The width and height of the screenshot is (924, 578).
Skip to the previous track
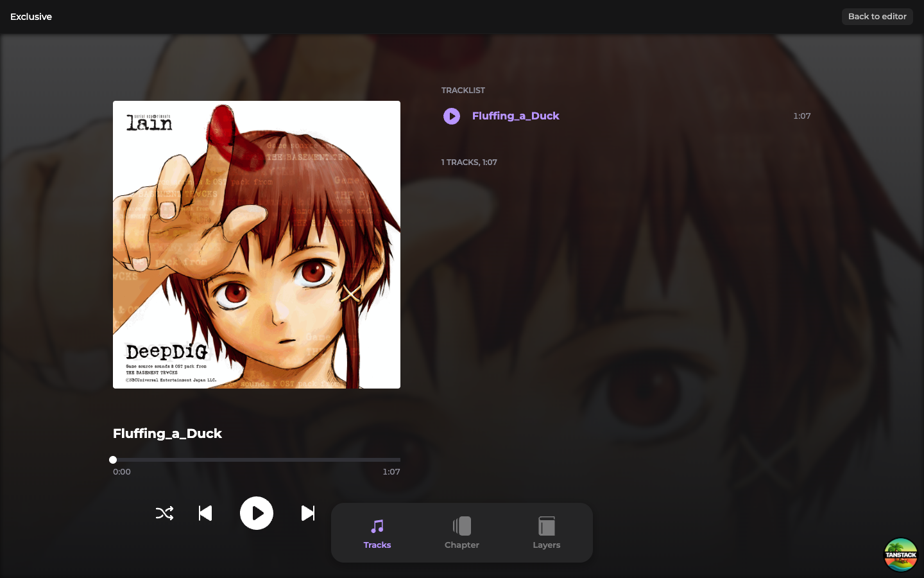205,513
